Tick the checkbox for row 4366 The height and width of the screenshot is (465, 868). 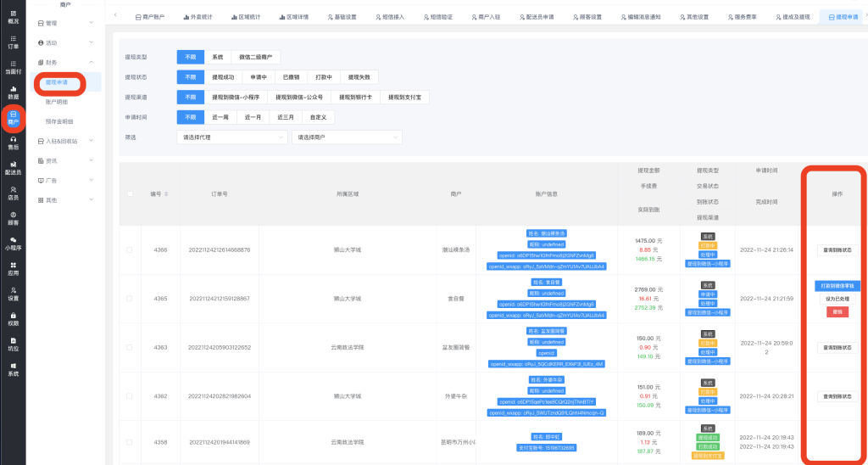[129, 249]
